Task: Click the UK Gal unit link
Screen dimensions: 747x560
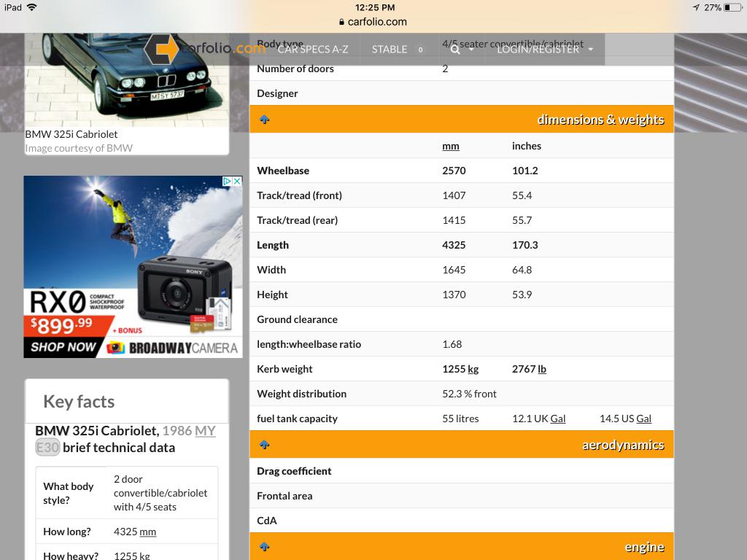Action: [557, 419]
